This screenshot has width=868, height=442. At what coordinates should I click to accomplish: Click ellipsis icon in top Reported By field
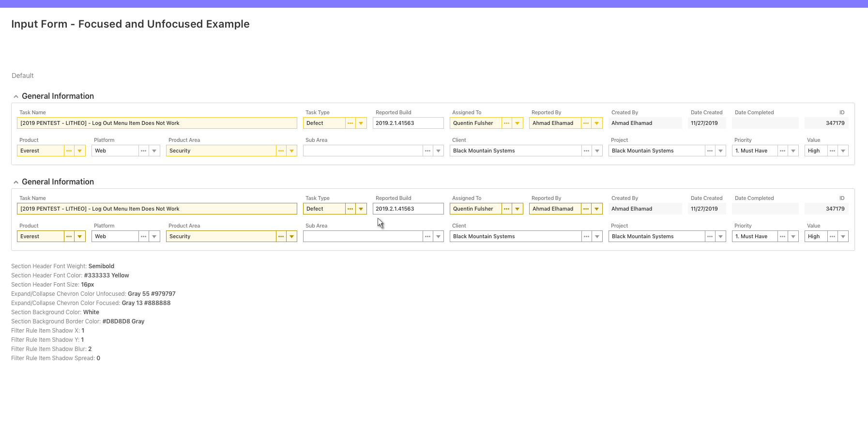click(586, 123)
